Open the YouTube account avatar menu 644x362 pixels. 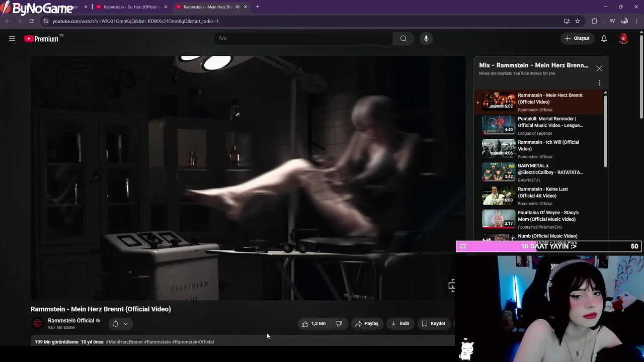[x=623, y=38]
